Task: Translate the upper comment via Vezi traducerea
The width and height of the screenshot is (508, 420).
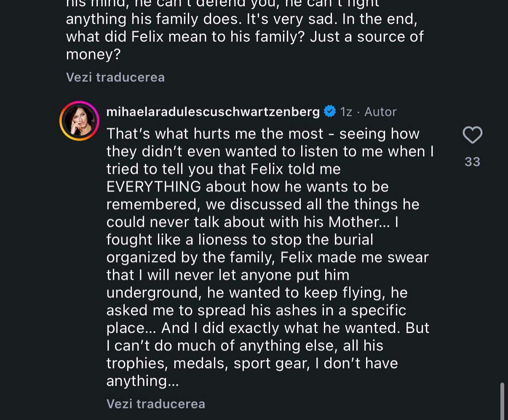Action: (115, 77)
